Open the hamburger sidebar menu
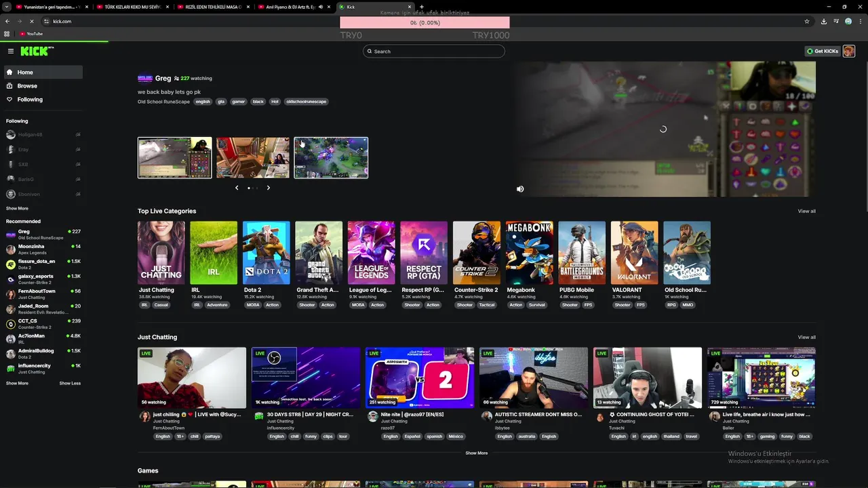The width and height of the screenshot is (868, 488). (11, 52)
